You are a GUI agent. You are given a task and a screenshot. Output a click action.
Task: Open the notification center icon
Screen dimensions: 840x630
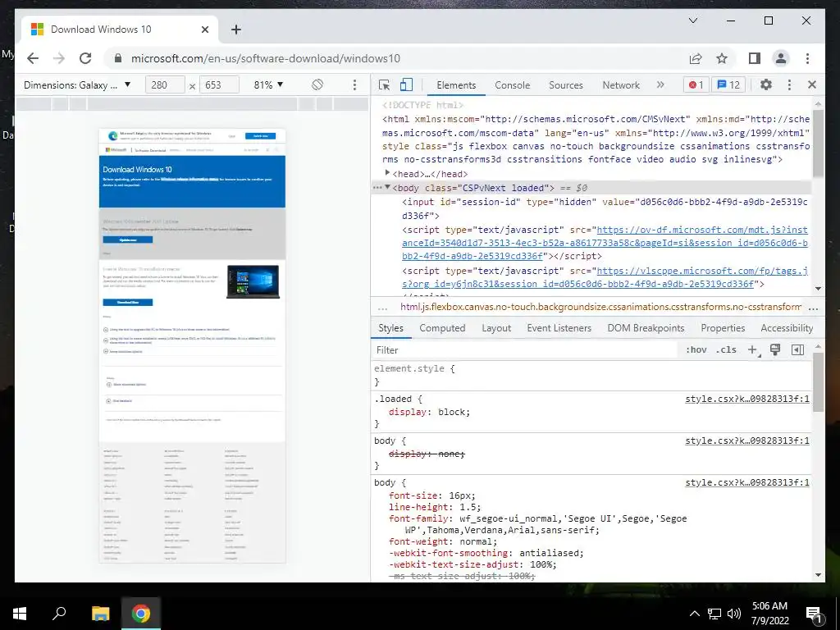(x=814, y=614)
